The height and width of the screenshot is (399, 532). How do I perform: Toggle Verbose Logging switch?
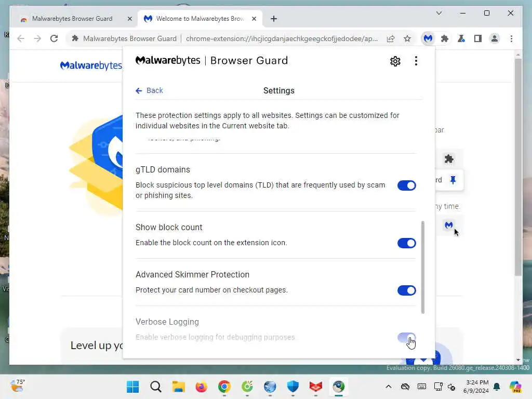click(406, 338)
